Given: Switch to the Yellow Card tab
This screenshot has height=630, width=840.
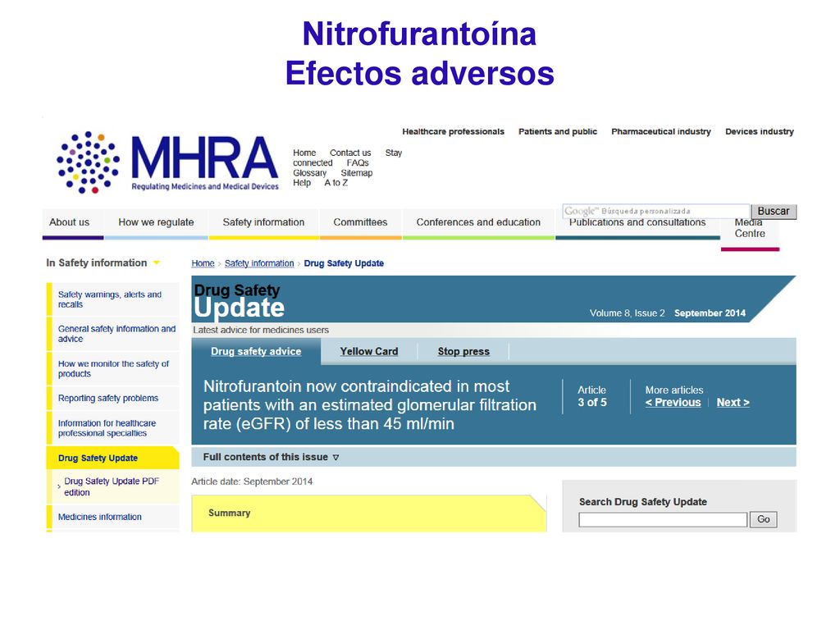Looking at the screenshot, I should click(369, 351).
